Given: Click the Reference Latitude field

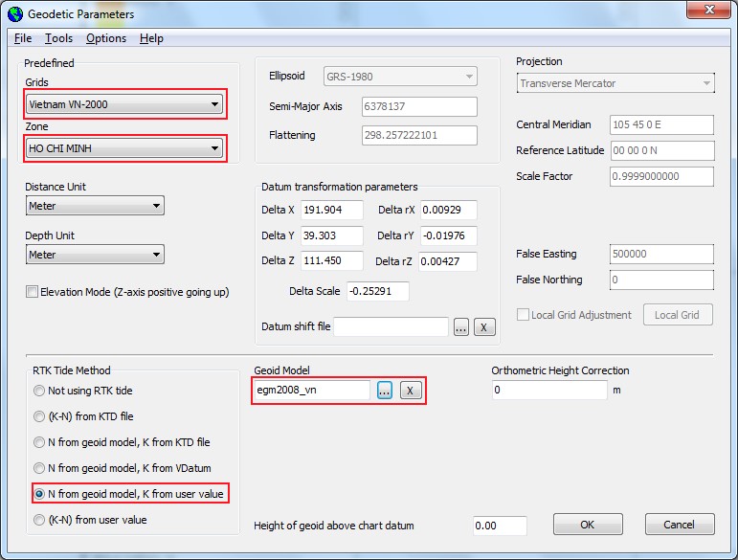Looking at the screenshot, I should [x=662, y=150].
